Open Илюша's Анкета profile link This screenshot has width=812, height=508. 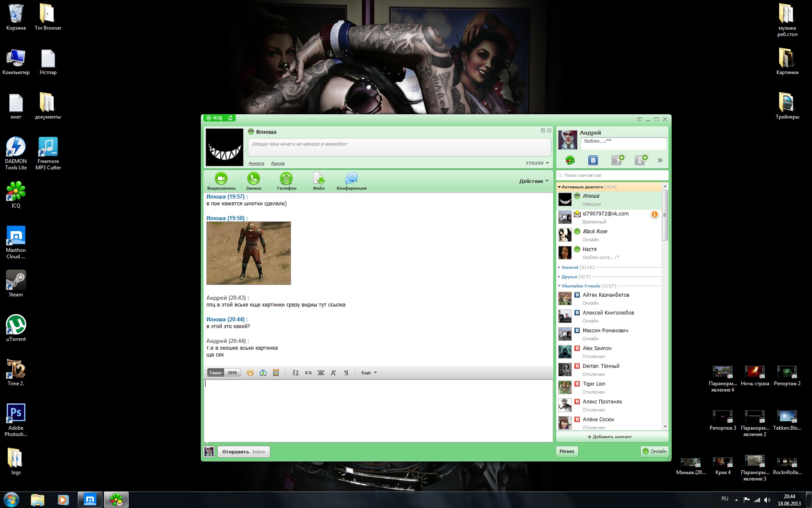point(256,163)
